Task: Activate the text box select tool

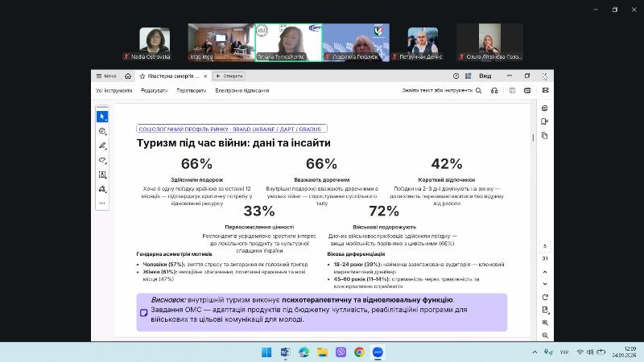Action: tap(102, 175)
